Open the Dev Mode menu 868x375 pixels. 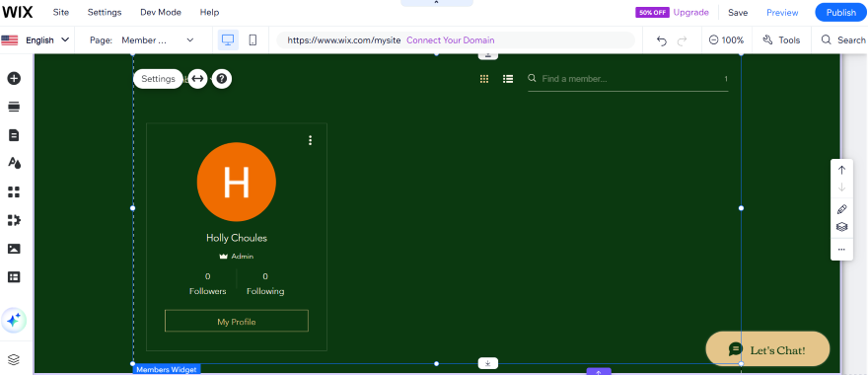[x=161, y=12]
